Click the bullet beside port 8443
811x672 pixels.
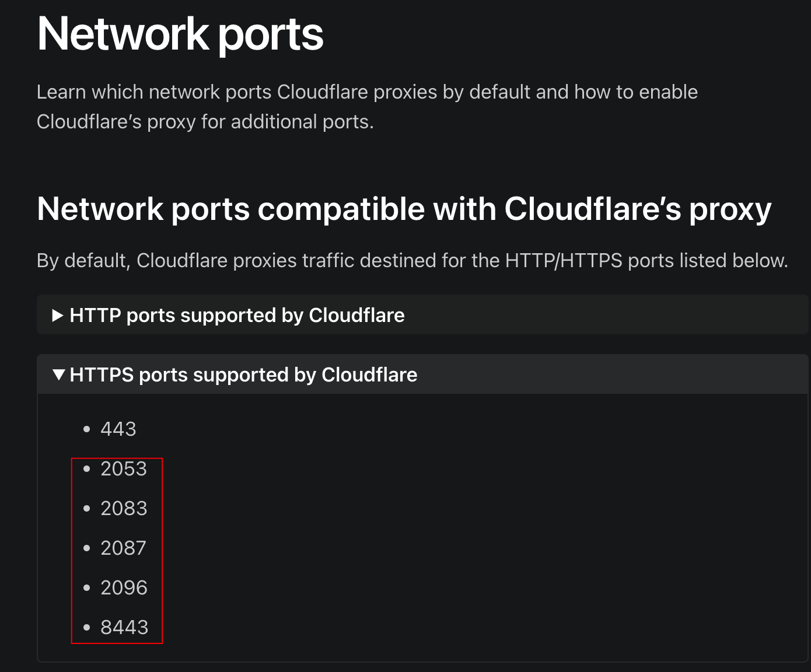[x=87, y=628]
